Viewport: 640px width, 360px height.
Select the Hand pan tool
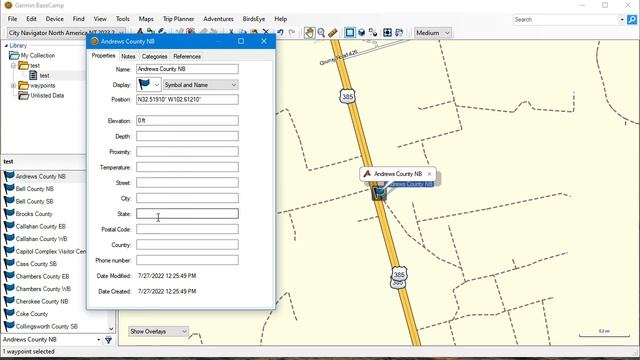pyautogui.click(x=309, y=33)
